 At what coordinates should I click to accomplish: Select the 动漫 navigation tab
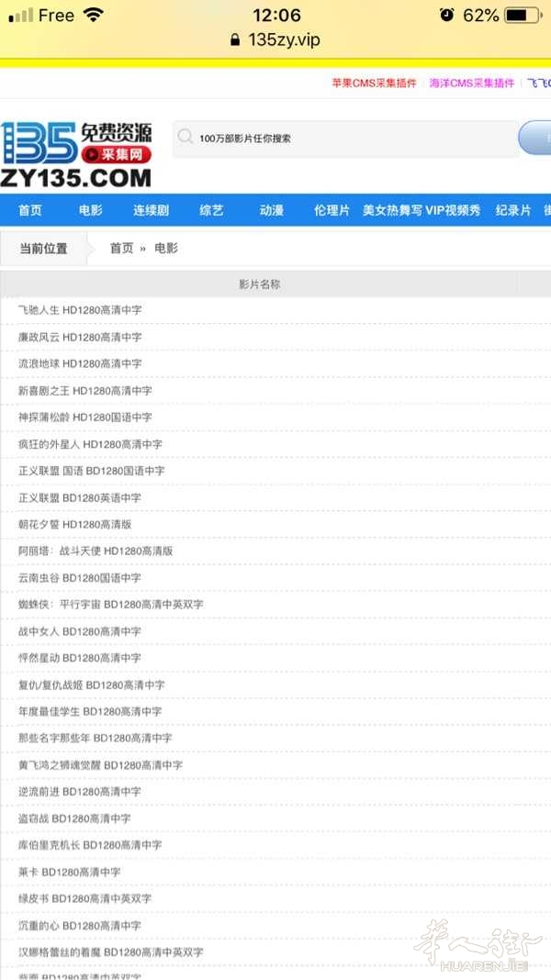pos(272,211)
